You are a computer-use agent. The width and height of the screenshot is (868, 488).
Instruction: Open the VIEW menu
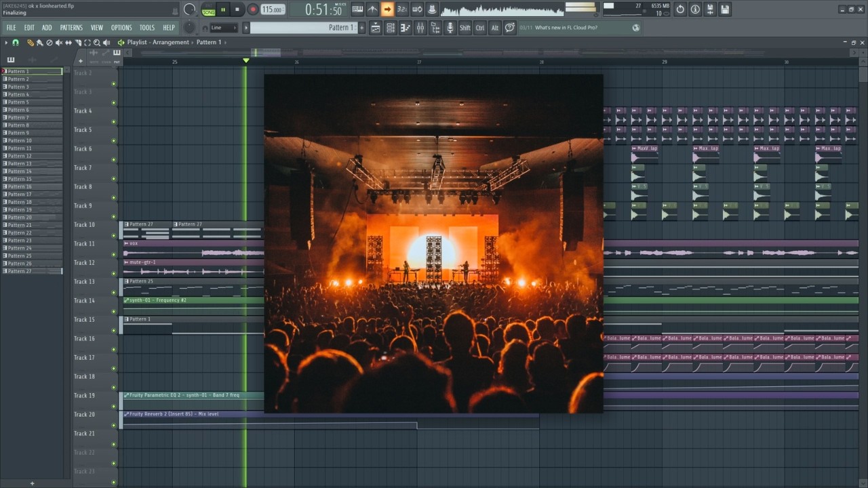coord(97,28)
